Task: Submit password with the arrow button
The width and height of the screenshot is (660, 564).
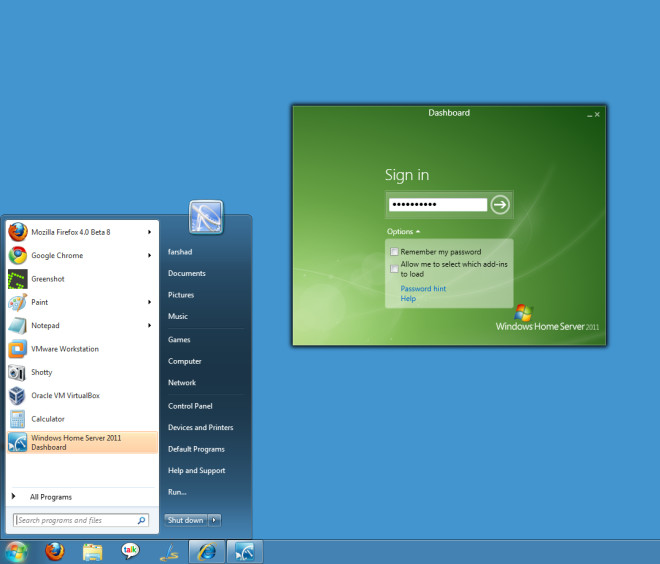Action: [500, 205]
